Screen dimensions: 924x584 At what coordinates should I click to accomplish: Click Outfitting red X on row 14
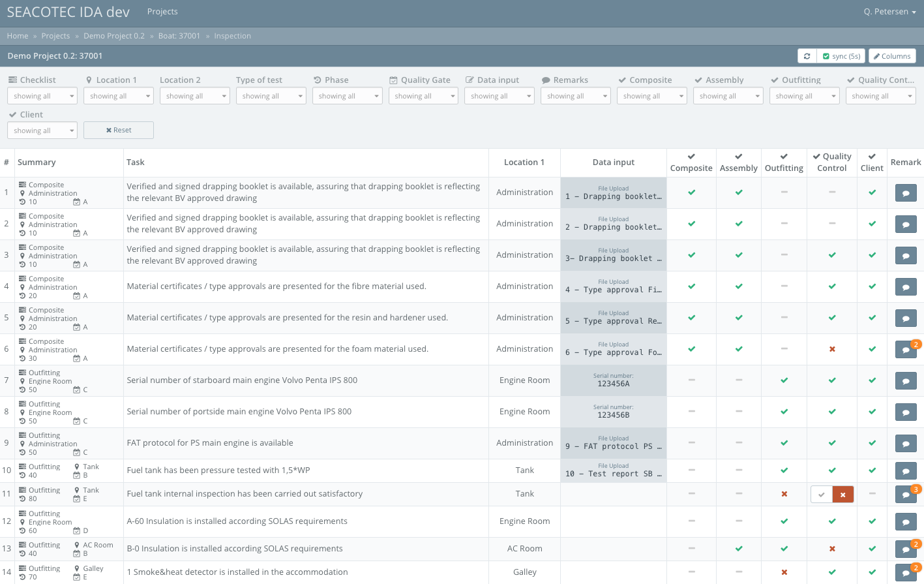coord(784,572)
